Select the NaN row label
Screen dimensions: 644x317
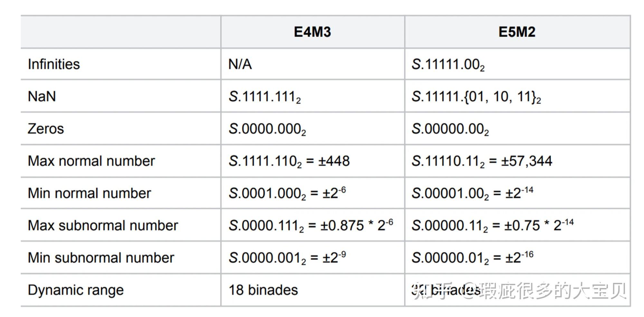coord(42,96)
